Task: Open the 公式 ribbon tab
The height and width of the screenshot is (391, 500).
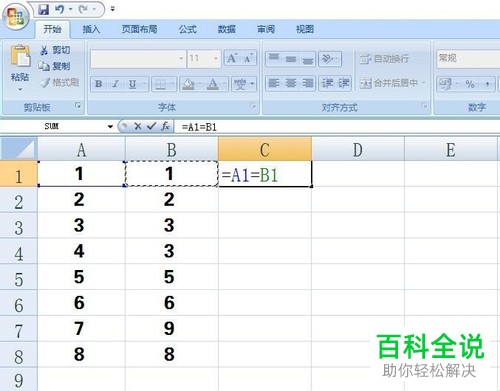Action: [x=187, y=29]
